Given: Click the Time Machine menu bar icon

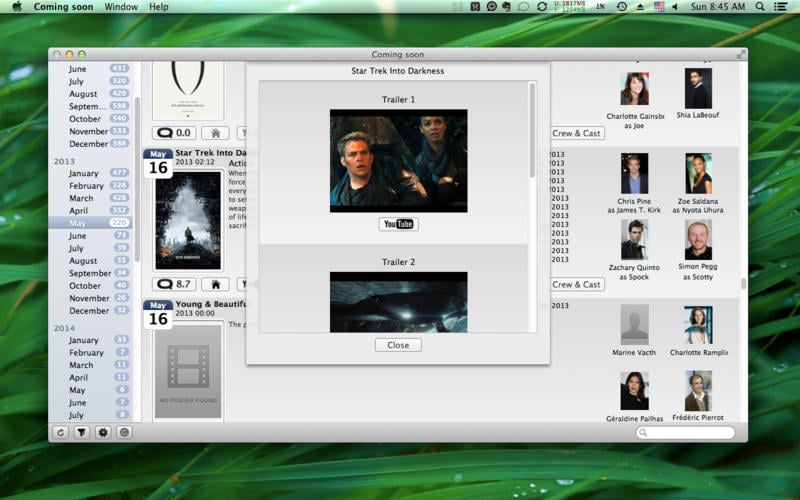Looking at the screenshot, I should tap(621, 7).
